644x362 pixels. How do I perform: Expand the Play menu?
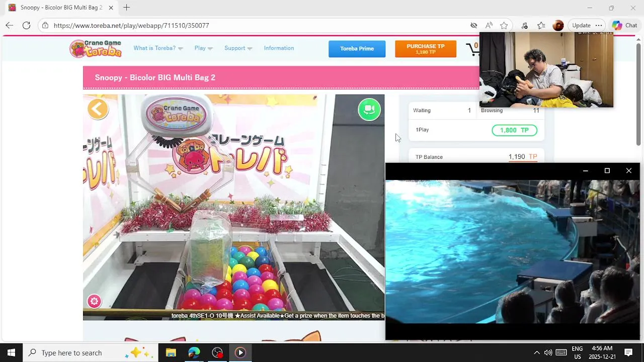203,48
